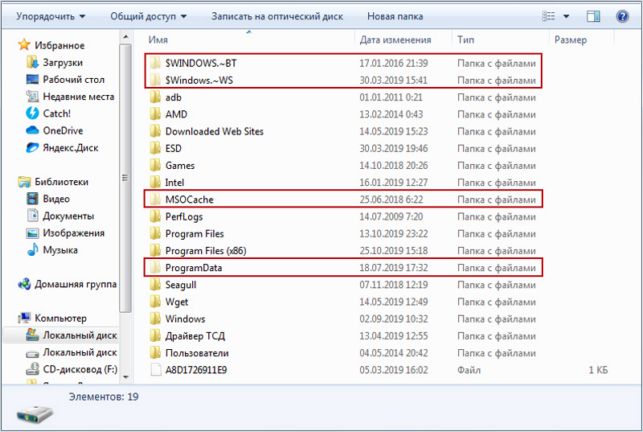Click the Документы library icon

(x=32, y=215)
